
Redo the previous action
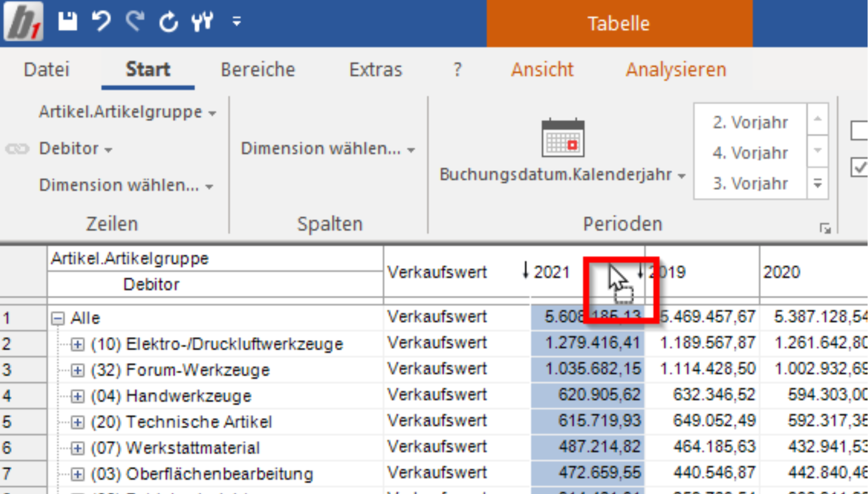[135, 21]
